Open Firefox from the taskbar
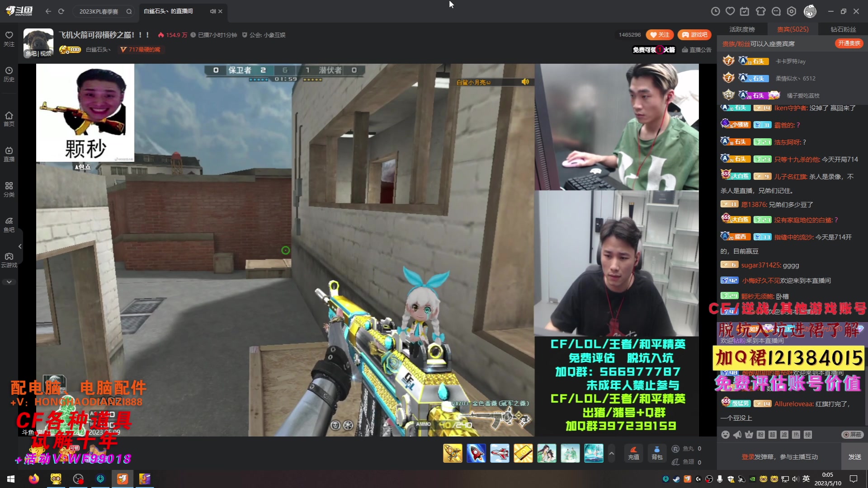The height and width of the screenshot is (488, 868). (x=34, y=479)
